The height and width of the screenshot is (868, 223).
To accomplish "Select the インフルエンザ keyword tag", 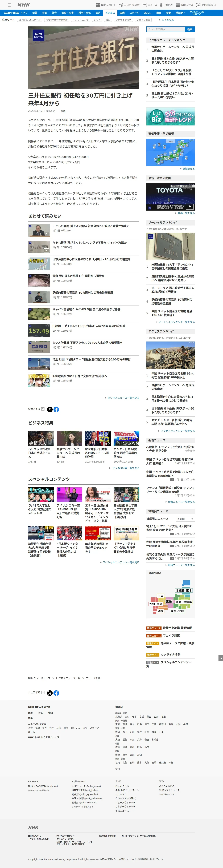I will point(81,20).
